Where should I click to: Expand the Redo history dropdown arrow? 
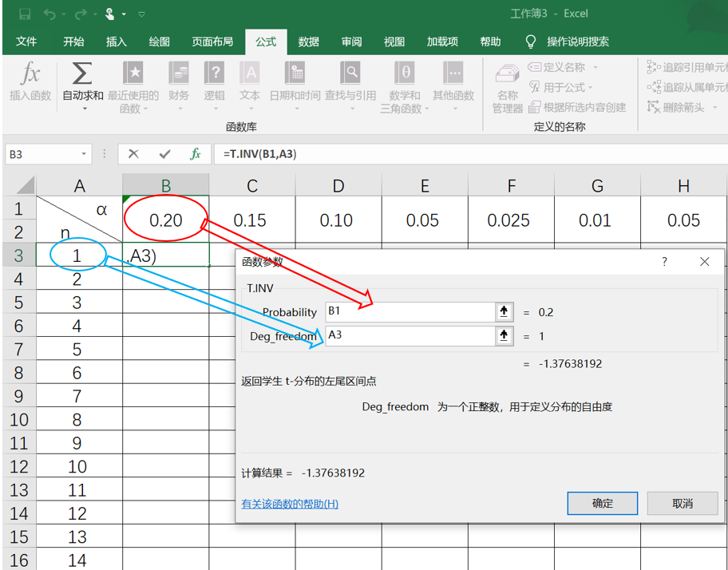[94, 14]
